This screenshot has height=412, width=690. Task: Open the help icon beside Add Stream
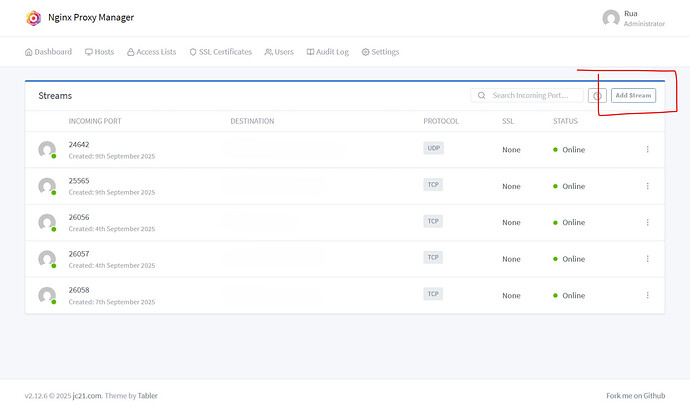[x=598, y=96]
